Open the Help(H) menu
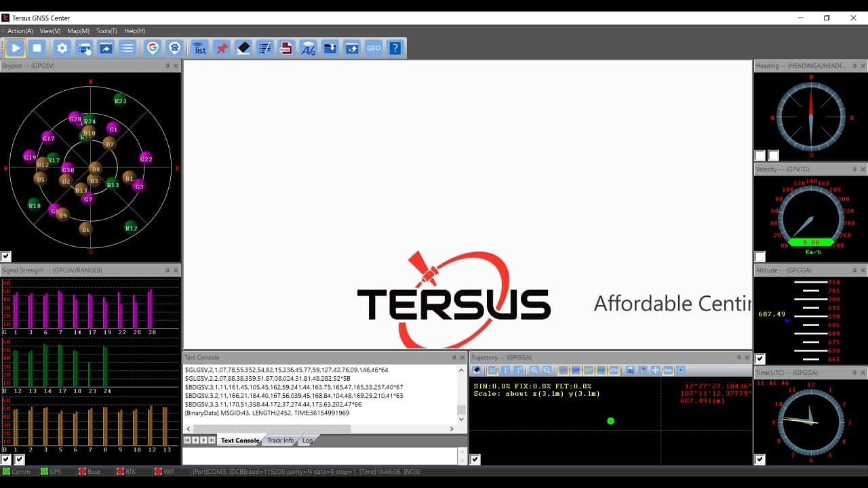868x488 pixels. tap(134, 31)
